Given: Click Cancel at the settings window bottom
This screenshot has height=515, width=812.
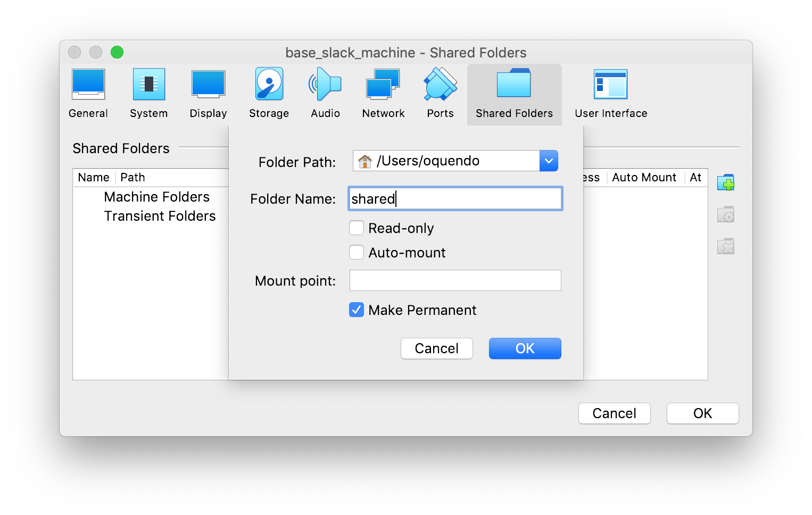Looking at the screenshot, I should click(x=615, y=413).
